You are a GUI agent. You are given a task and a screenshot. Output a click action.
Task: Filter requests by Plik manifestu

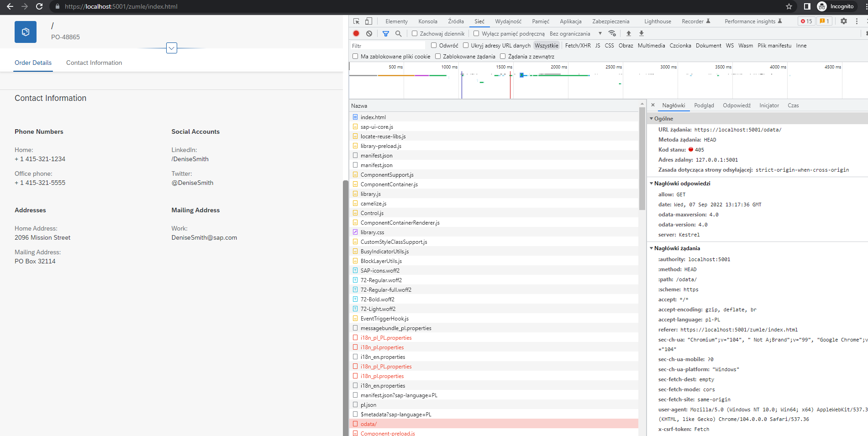point(774,46)
